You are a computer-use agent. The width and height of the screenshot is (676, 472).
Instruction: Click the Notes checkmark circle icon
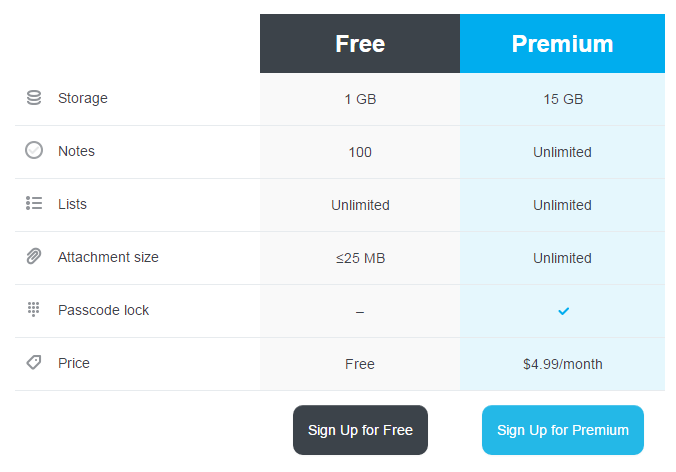[x=34, y=150]
